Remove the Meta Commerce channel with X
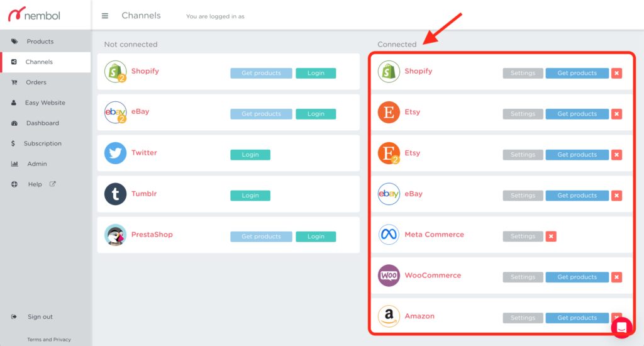This screenshot has height=346, width=644. [x=551, y=237]
